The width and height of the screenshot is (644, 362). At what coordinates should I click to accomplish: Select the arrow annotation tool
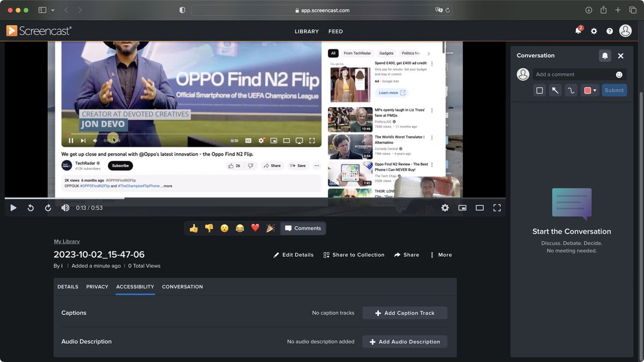tap(554, 90)
